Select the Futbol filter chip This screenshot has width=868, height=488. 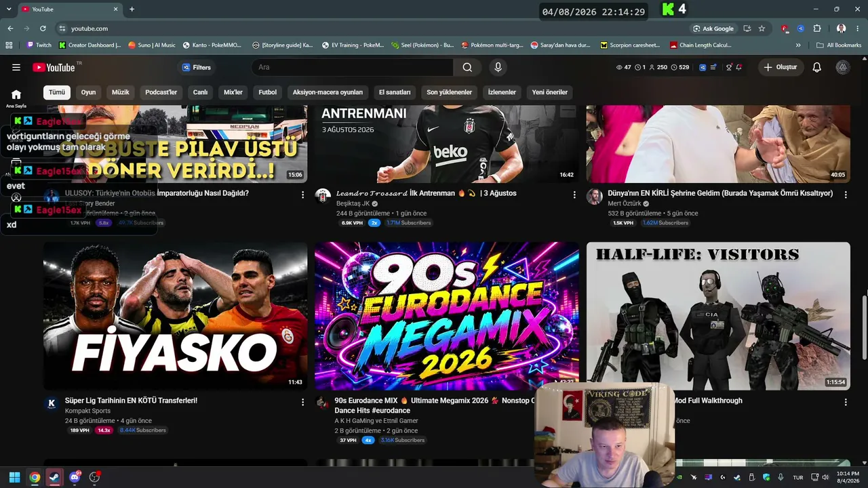pos(268,92)
